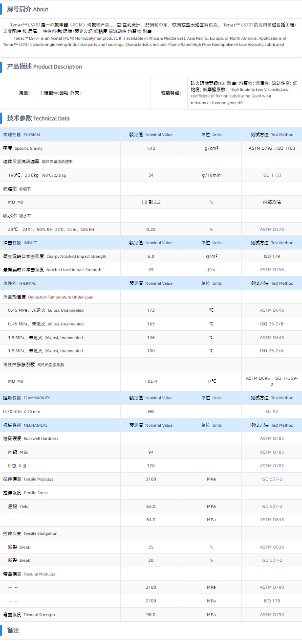The height and width of the screenshot is (644, 302).
Task: Open ISO 527-2 link in the Yield row
Action: (272, 506)
